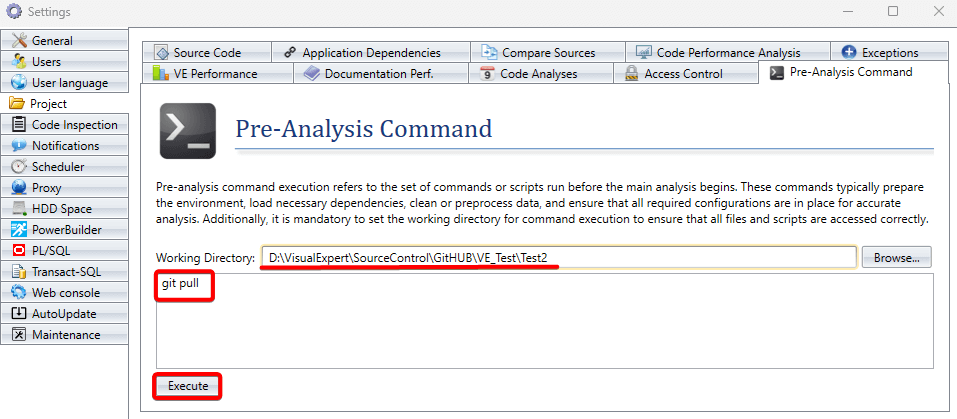This screenshot has width=957, height=419.
Task: Click the PL/SQL red icon
Action: (20, 251)
